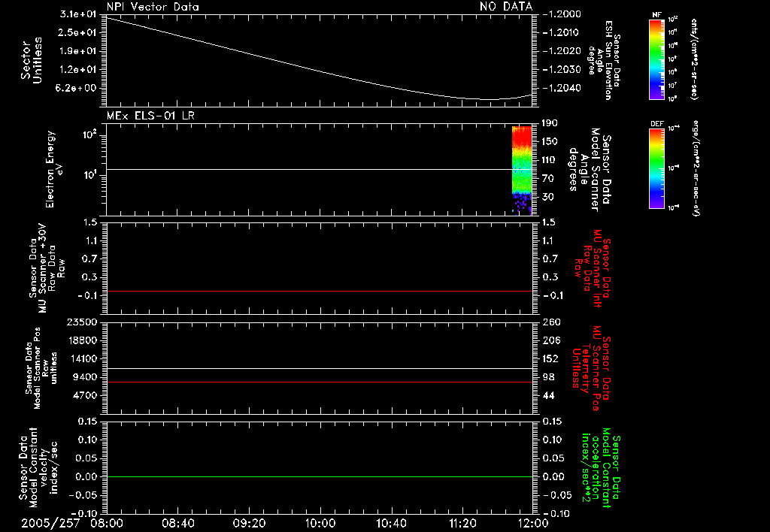Viewport: 770px width, 532px height.
Task: Click the 98 telemetry axis tick value
Action: (548, 377)
